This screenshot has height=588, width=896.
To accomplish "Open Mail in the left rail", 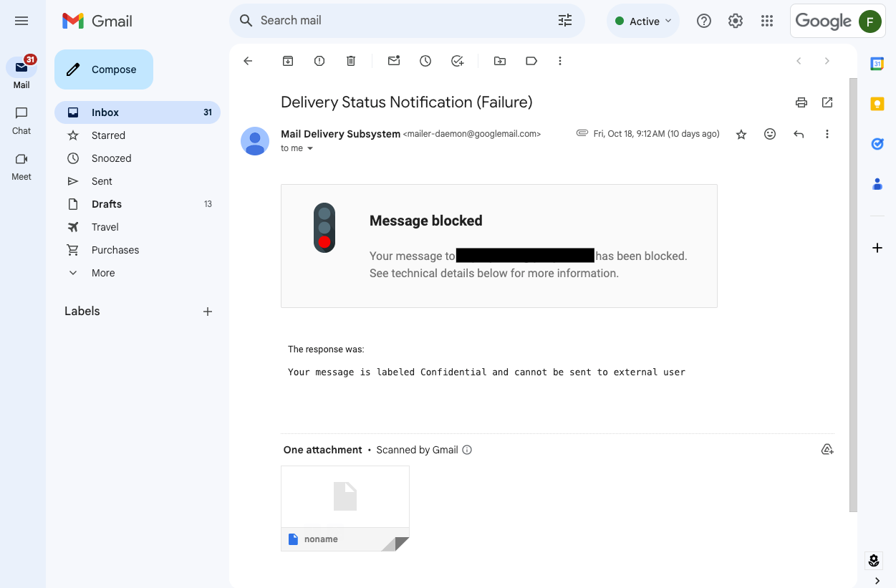I will pos(21,72).
